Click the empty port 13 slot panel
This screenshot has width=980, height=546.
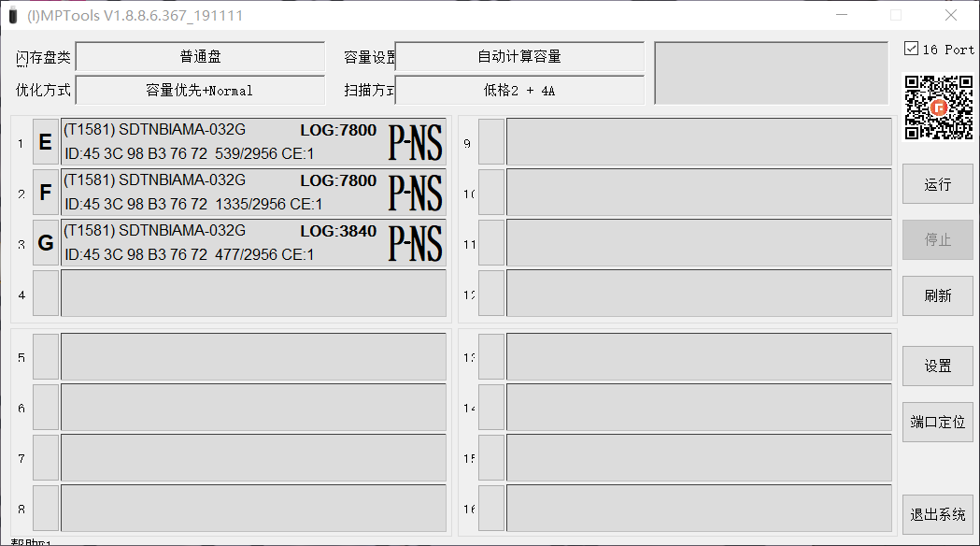pos(699,356)
